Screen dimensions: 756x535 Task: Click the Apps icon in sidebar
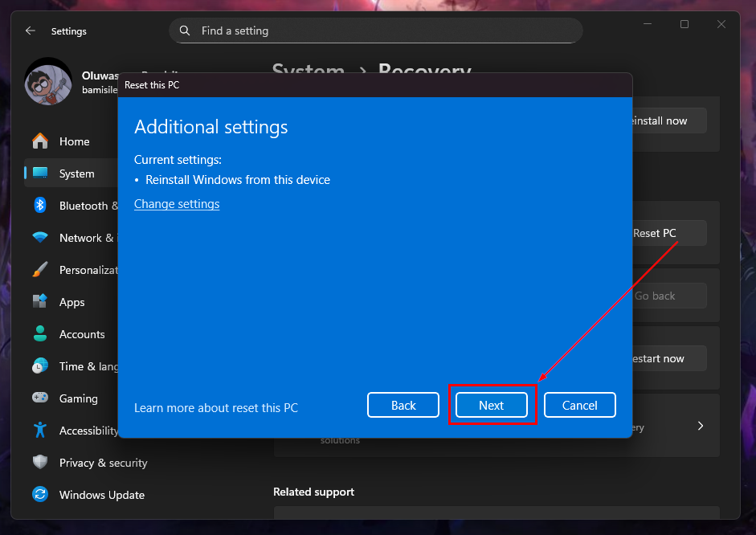pos(40,302)
